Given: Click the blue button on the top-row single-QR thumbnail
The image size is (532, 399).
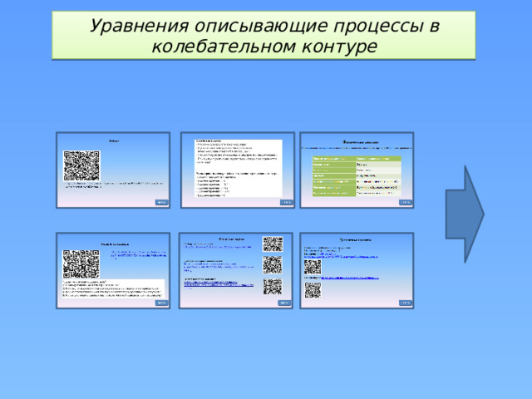Looking at the screenshot, I should click(x=162, y=202).
